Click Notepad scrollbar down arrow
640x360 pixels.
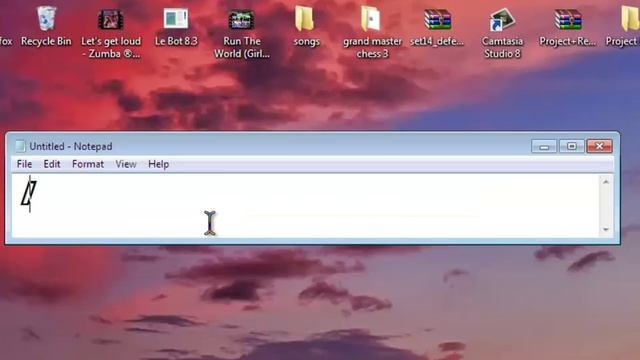pos(606,230)
